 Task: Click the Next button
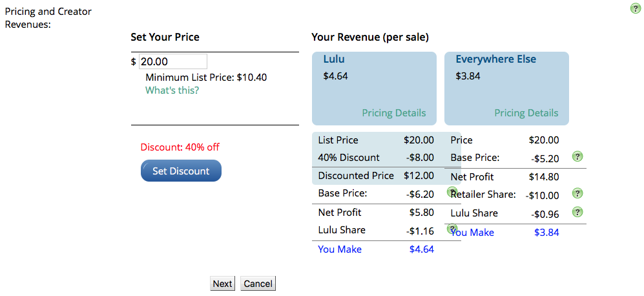[x=223, y=284]
